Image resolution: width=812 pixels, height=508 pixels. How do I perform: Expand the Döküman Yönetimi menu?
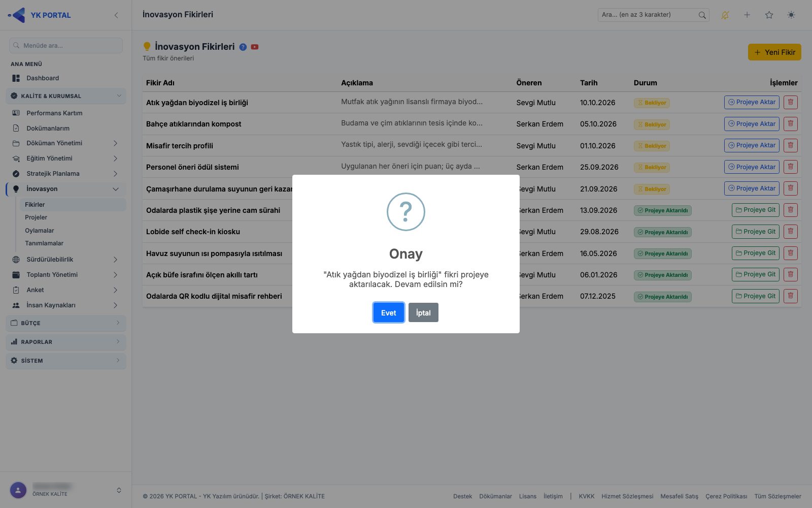coord(66,143)
